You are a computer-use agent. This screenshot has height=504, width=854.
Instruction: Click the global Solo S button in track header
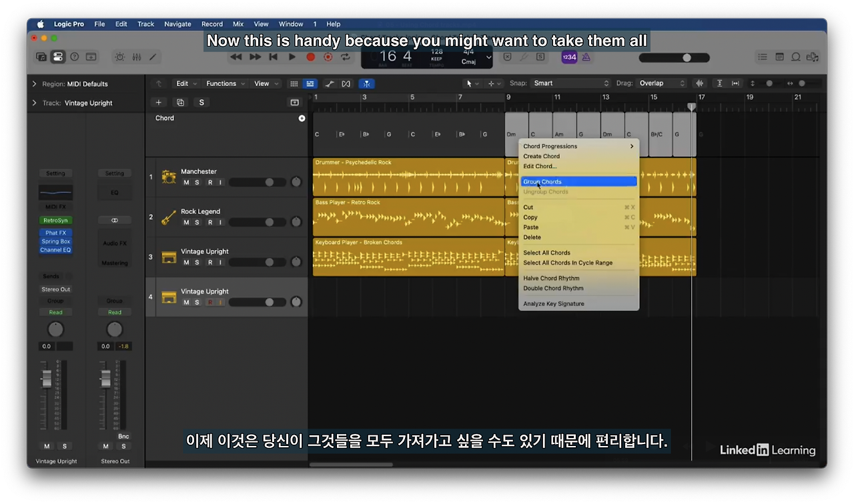pyautogui.click(x=201, y=102)
